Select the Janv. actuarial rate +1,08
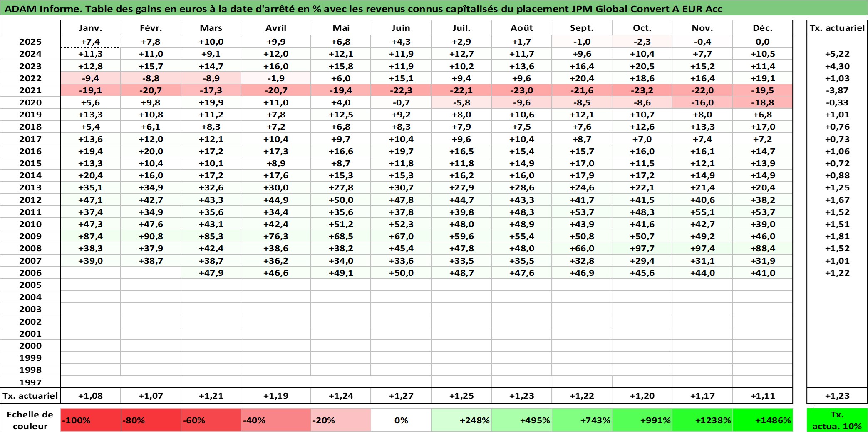868x432 pixels. [x=90, y=396]
